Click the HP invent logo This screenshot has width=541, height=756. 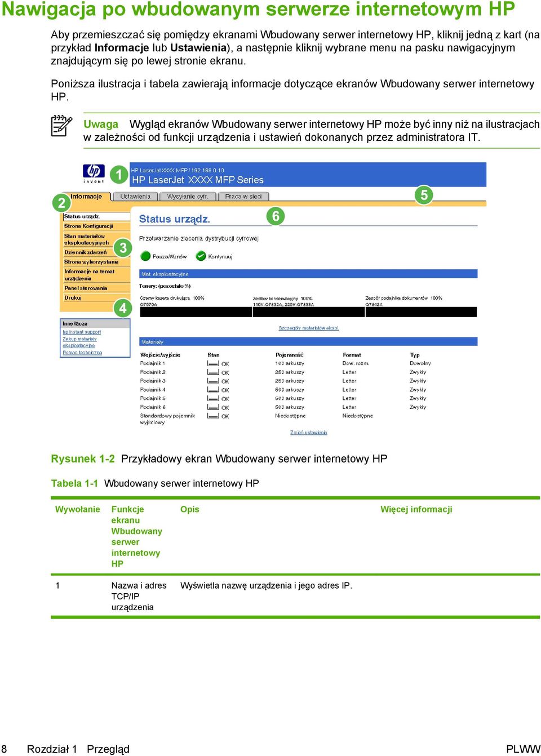[x=94, y=174]
